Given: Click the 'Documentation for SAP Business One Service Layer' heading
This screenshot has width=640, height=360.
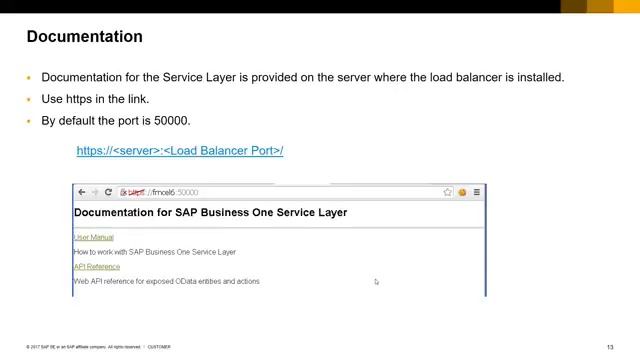Looking at the screenshot, I should coord(211,213).
